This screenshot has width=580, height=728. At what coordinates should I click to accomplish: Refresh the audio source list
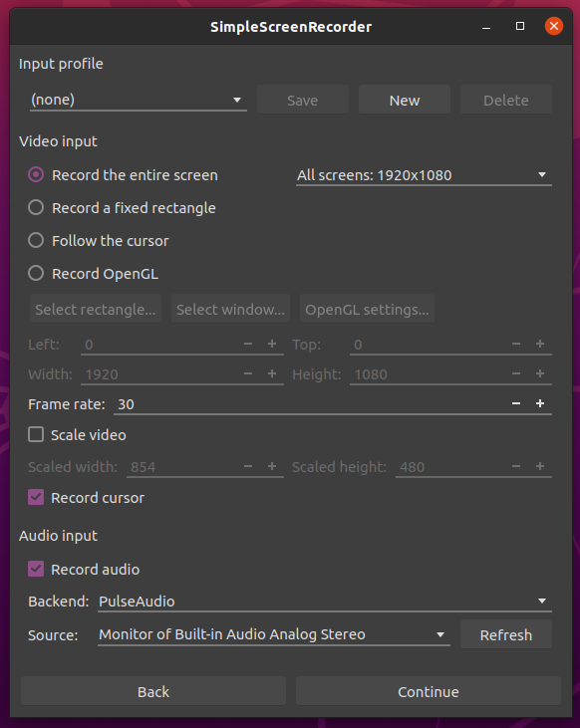click(506, 634)
